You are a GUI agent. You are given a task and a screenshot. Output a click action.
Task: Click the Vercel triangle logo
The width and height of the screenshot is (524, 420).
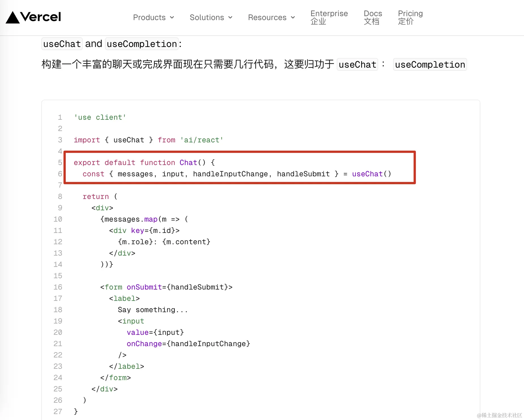[13, 17]
